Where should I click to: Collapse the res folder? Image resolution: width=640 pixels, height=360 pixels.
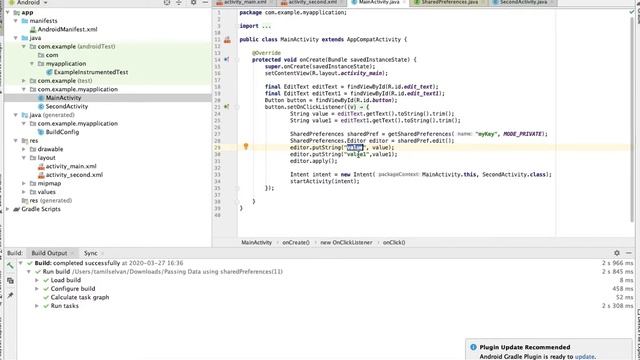pyautogui.click(x=16, y=141)
